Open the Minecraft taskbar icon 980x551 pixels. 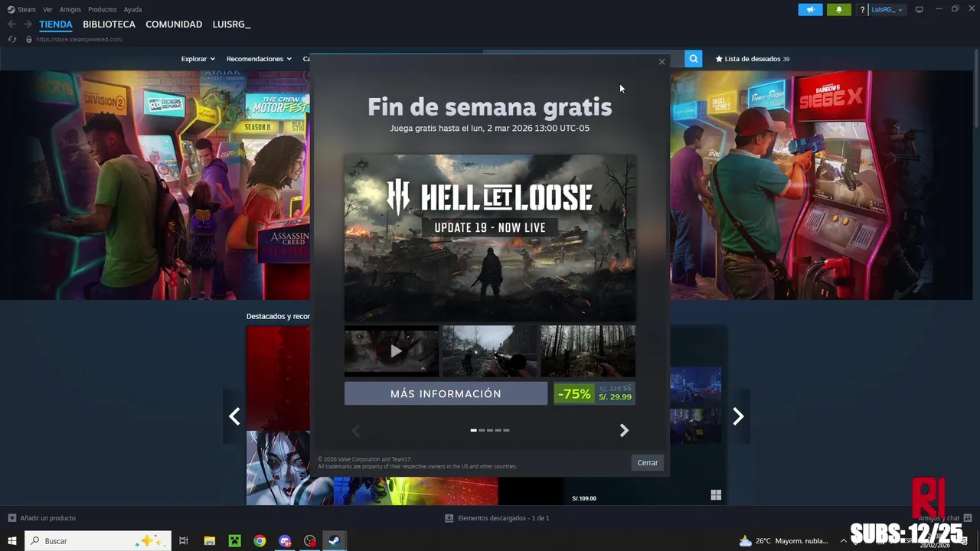coord(234,541)
